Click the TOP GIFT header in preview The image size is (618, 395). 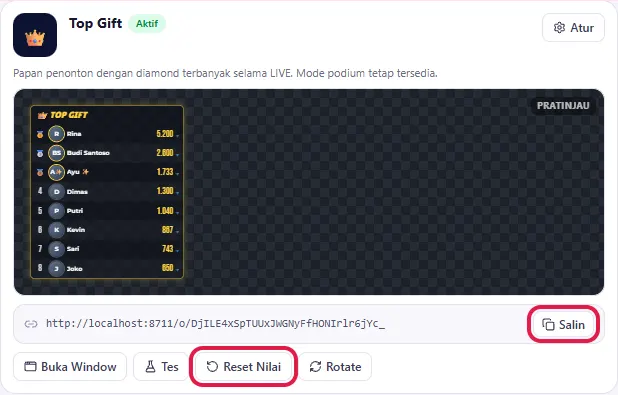click(x=69, y=115)
